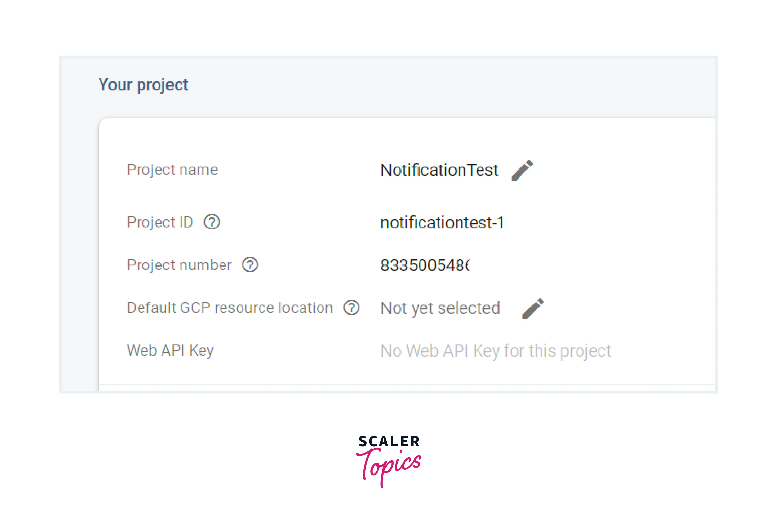The width and height of the screenshot is (777, 532).
Task: Click the 'Project number' label
Action: pyautogui.click(x=179, y=265)
